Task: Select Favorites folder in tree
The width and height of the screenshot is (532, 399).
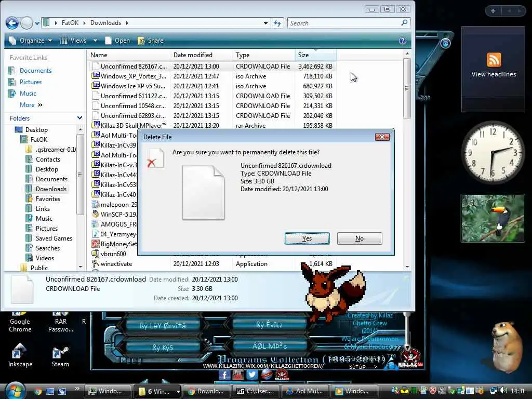Action: coord(48,199)
